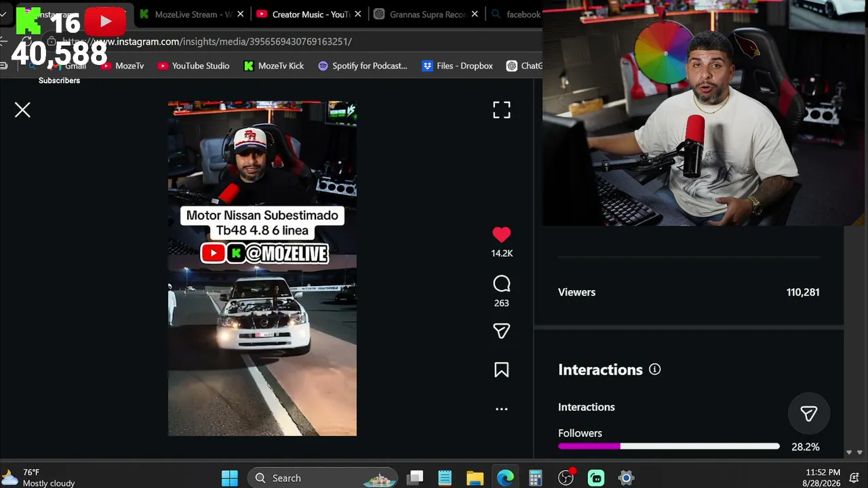Click the Interactions section heading
The image size is (868, 488).
pos(600,369)
